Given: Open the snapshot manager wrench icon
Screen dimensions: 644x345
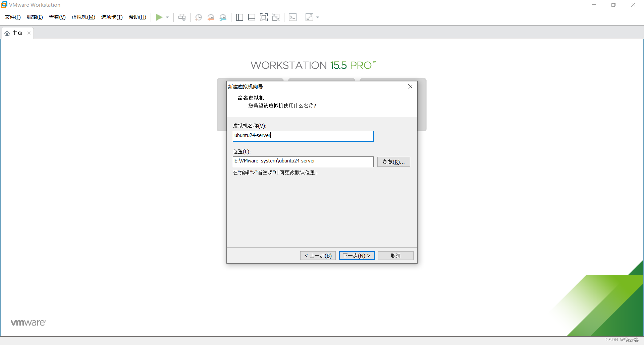Looking at the screenshot, I should coord(223,17).
